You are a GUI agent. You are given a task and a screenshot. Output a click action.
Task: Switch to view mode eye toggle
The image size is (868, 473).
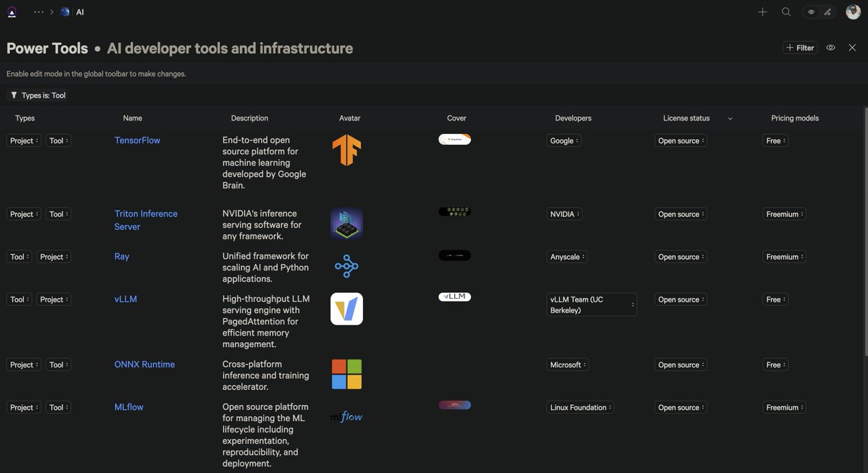pyautogui.click(x=812, y=12)
